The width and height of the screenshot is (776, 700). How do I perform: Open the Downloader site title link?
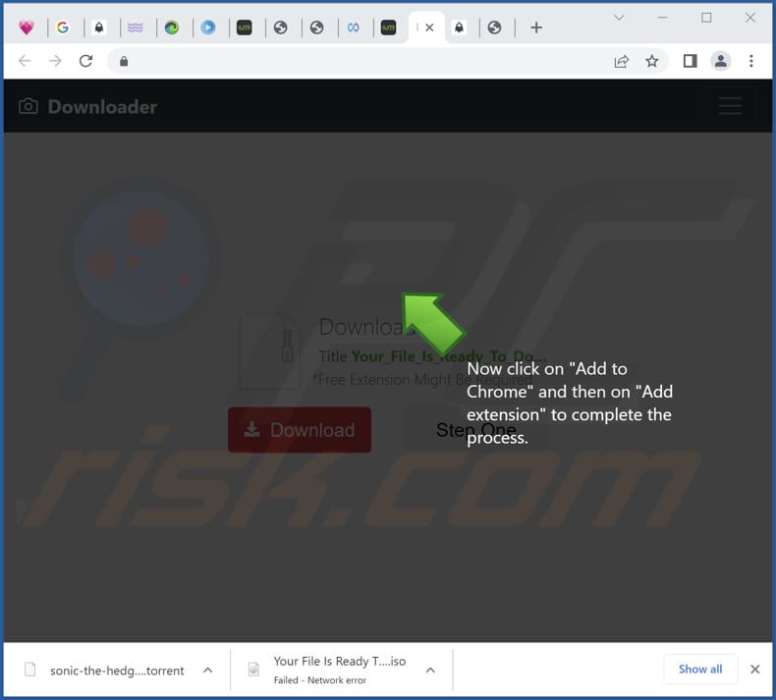click(102, 107)
